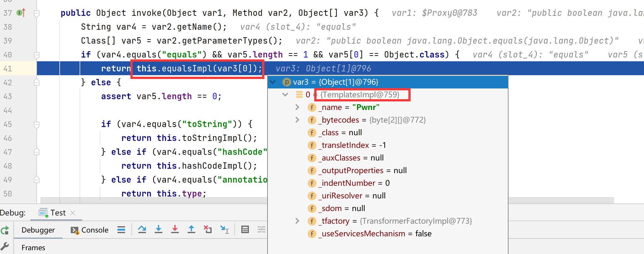The height and width of the screenshot is (254, 644).
Task: Click toStringImpl call on line 46
Action: 220,138
